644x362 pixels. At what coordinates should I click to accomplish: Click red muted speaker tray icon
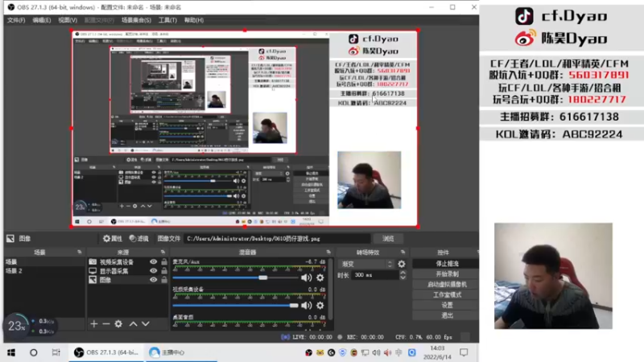click(x=387, y=352)
